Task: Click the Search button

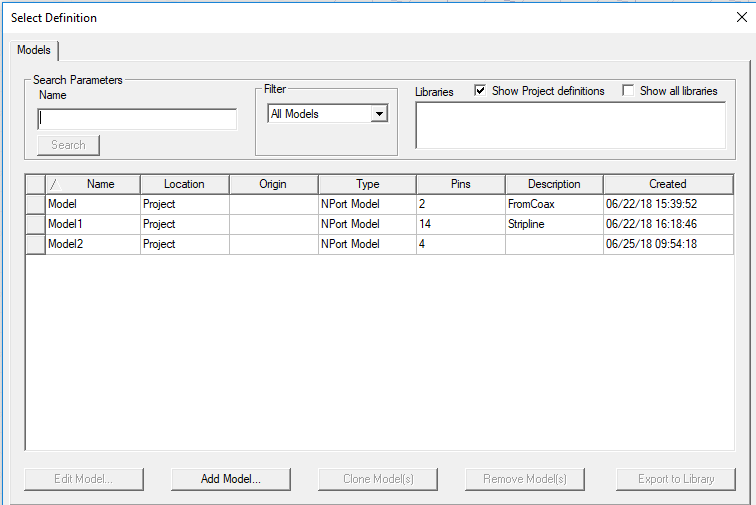Action: (68, 145)
